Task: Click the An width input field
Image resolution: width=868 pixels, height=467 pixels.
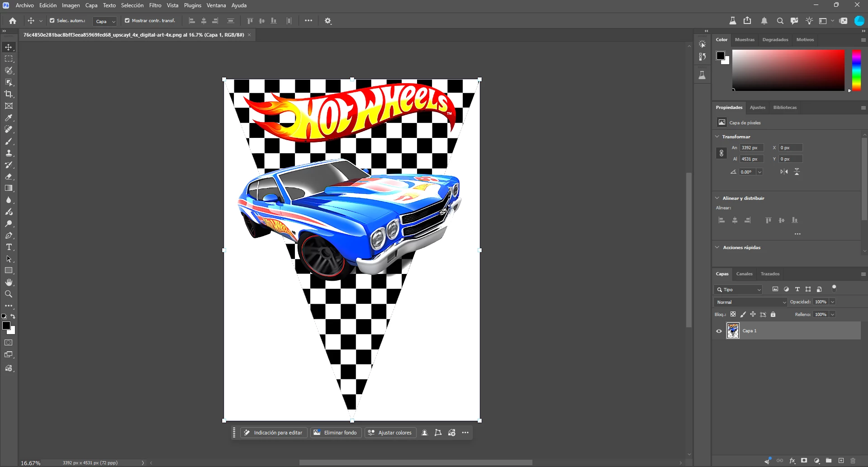Action: 752,148
